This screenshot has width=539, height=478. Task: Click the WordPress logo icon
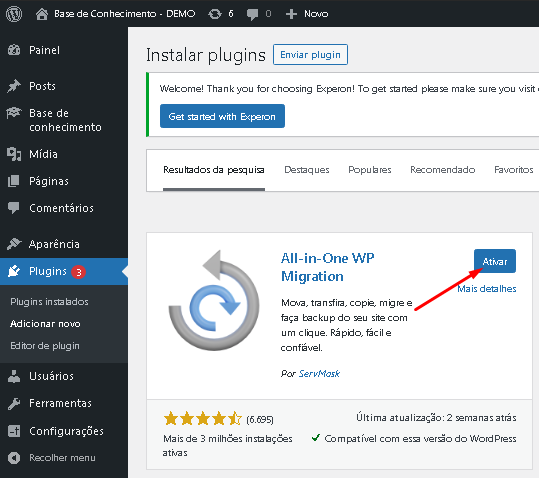click(14, 14)
